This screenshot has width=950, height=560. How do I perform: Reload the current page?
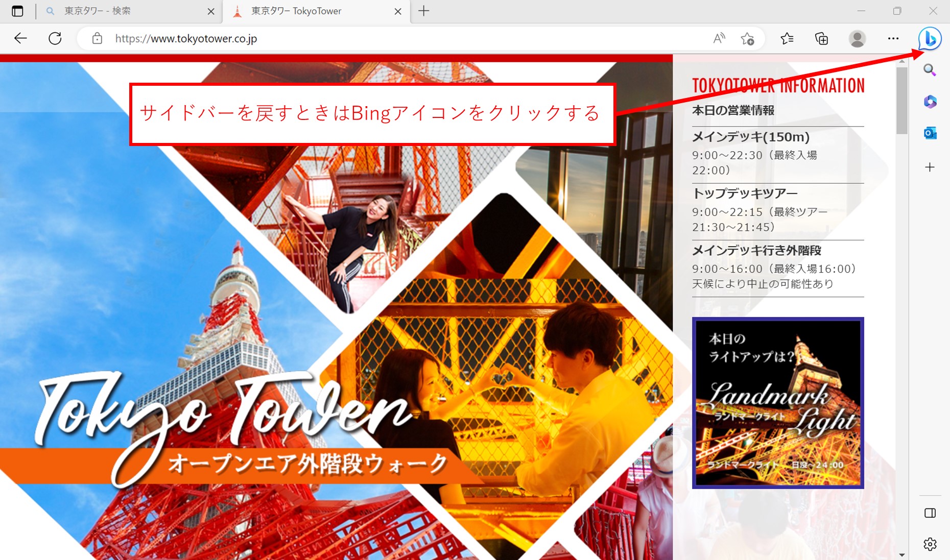[x=55, y=38]
